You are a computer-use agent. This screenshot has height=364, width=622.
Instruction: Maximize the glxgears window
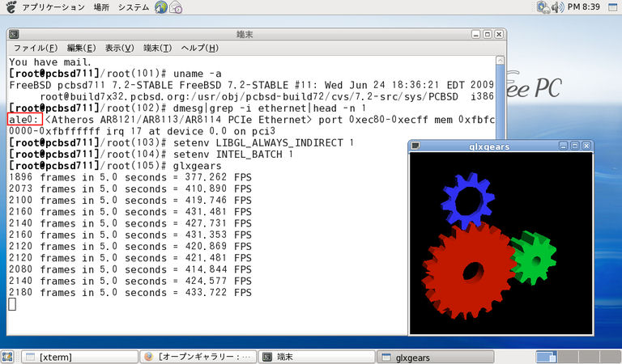click(x=575, y=146)
